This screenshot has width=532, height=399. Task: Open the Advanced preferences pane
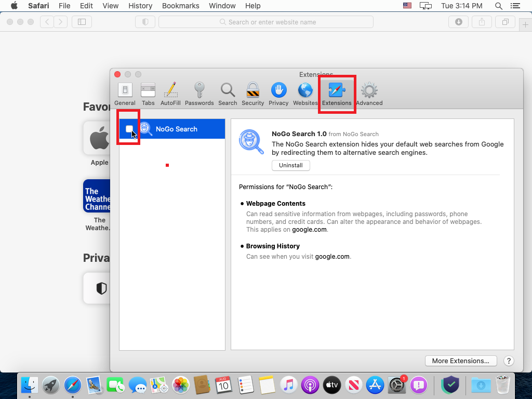(x=369, y=94)
